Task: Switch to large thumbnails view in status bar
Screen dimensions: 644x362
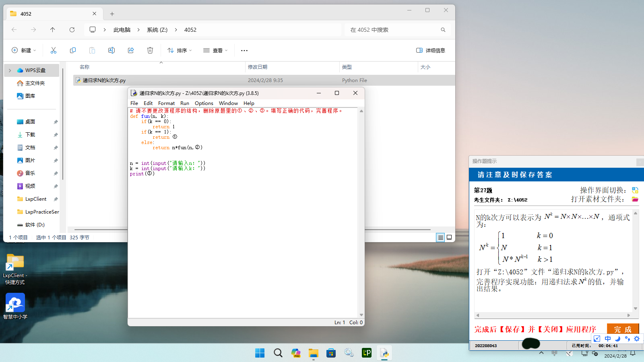Action: point(449,237)
